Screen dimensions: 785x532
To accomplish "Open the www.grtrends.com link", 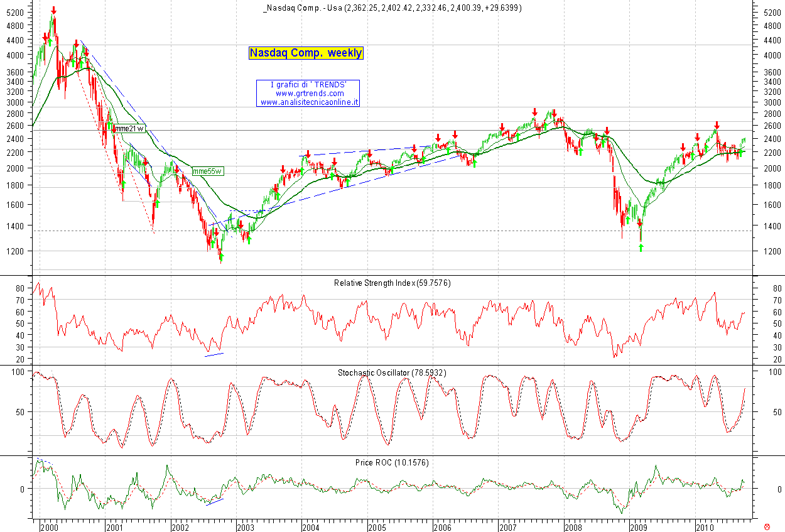I will [310, 94].
